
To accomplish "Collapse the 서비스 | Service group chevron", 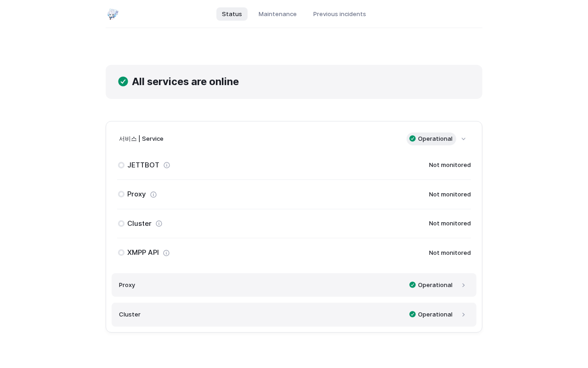I will tap(464, 139).
